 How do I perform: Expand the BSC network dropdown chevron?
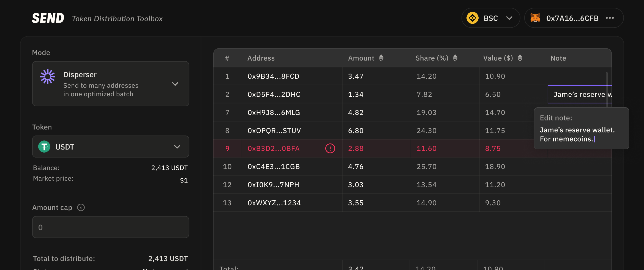[509, 18]
